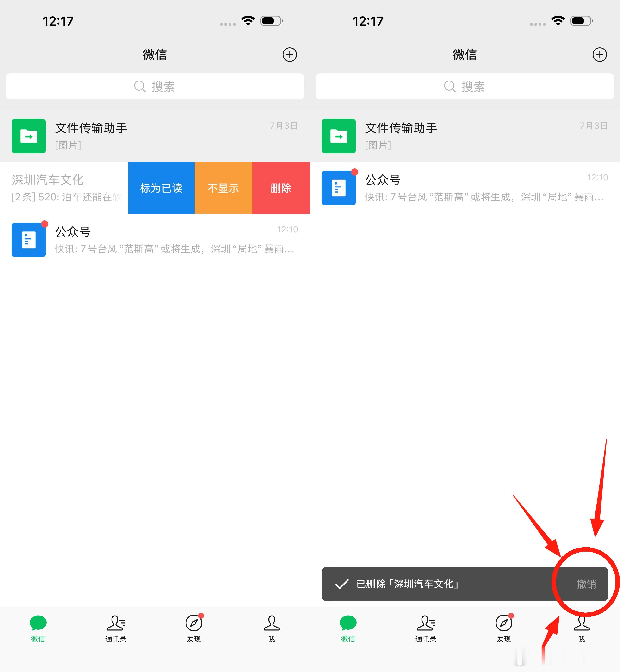Tap 微信 header title in right phone
620x672 pixels.
click(x=465, y=55)
